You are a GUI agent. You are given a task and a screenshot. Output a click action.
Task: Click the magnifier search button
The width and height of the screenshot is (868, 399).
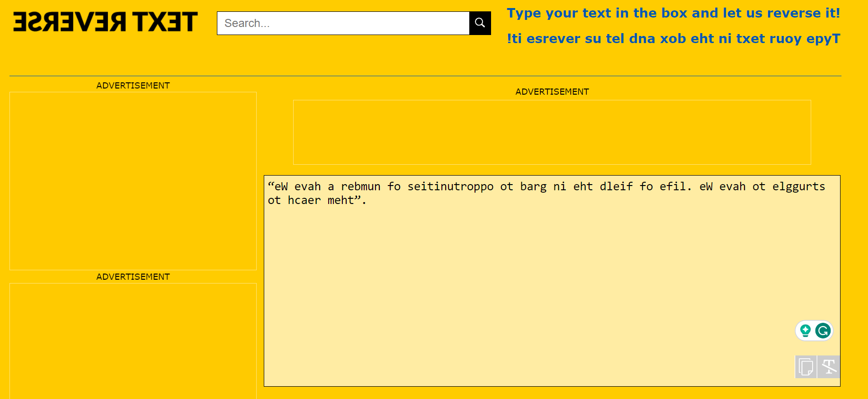click(x=480, y=23)
